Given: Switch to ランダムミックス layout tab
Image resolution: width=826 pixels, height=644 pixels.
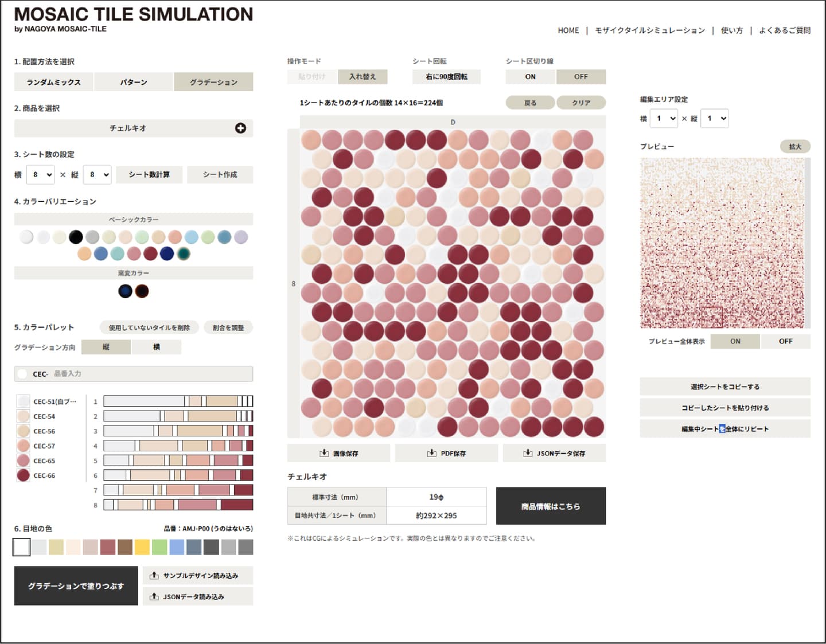Looking at the screenshot, I should (53, 82).
